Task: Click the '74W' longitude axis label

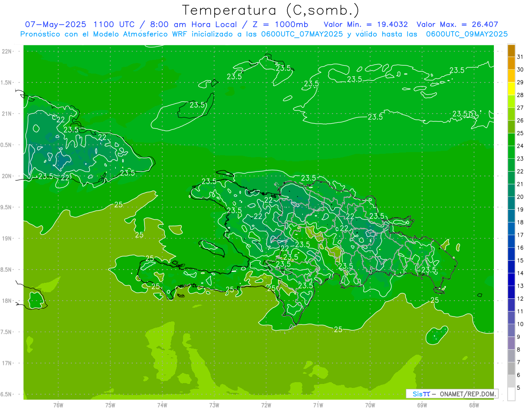Action: click(162, 405)
